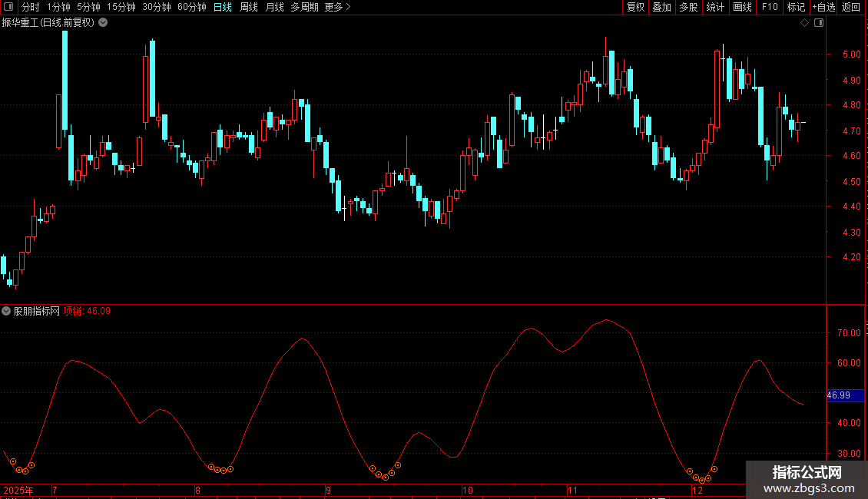Open dropdown beside 股朋指标网 indicator name

[6, 311]
